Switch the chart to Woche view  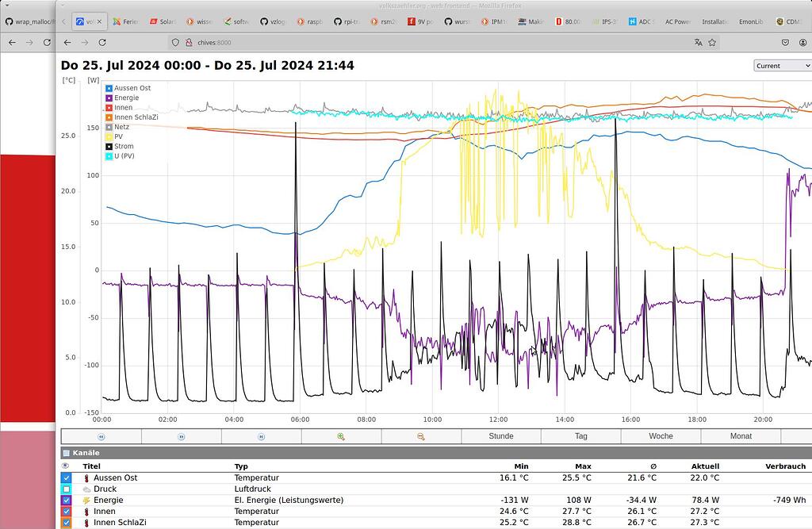coord(660,435)
